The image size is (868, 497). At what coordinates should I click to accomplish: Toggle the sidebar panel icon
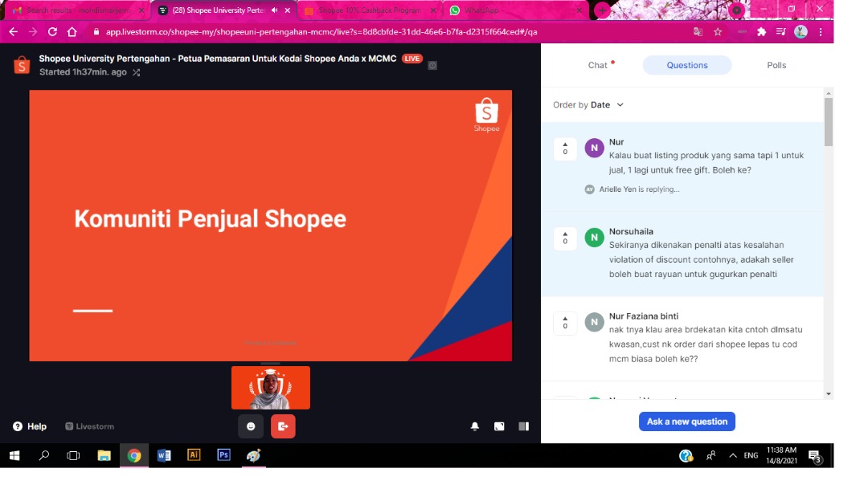523,426
